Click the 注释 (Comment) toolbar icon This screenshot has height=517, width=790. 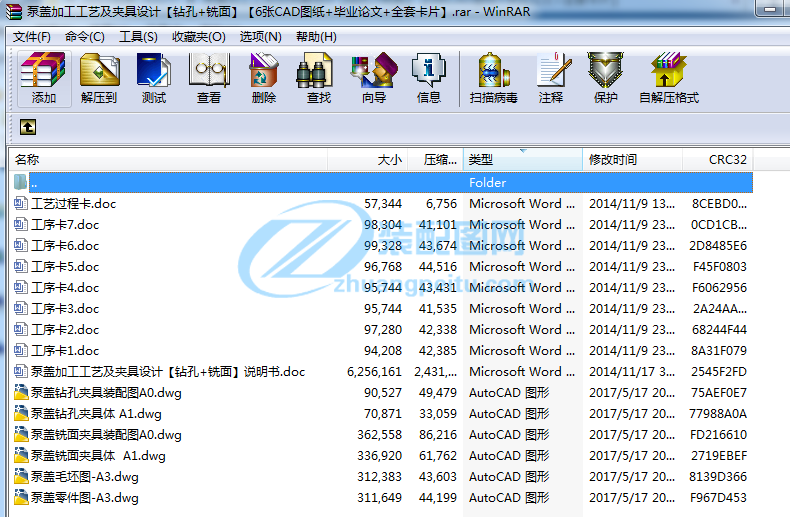[551, 79]
